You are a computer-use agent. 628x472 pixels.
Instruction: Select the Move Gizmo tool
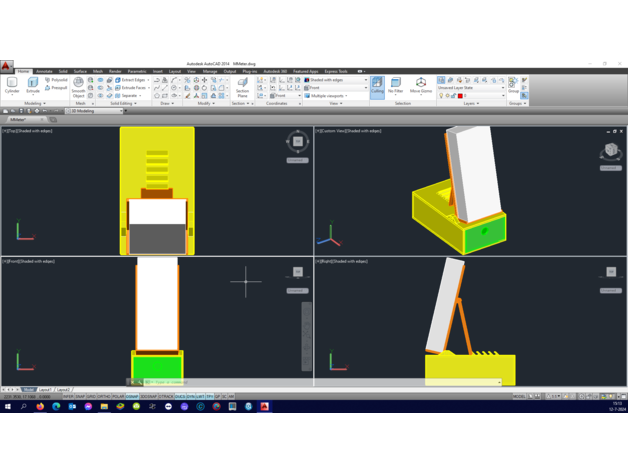point(421,86)
